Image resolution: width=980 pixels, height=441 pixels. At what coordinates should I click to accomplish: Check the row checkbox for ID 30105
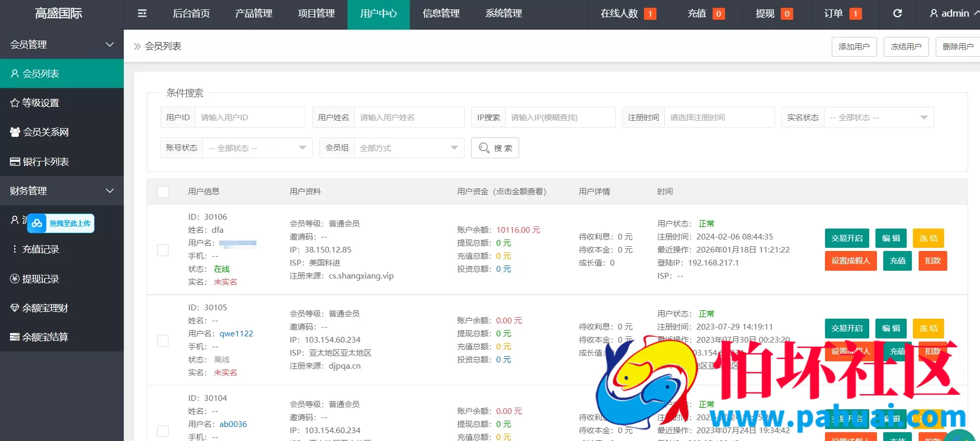tap(163, 341)
